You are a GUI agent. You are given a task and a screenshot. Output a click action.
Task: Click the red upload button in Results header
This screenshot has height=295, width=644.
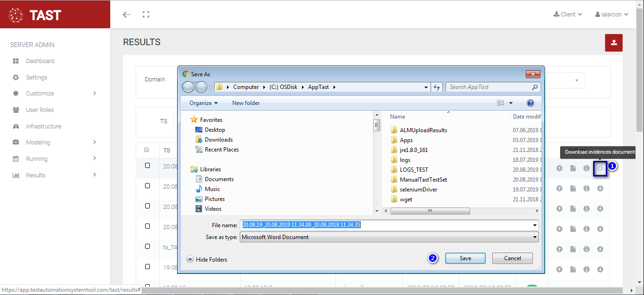(x=614, y=43)
